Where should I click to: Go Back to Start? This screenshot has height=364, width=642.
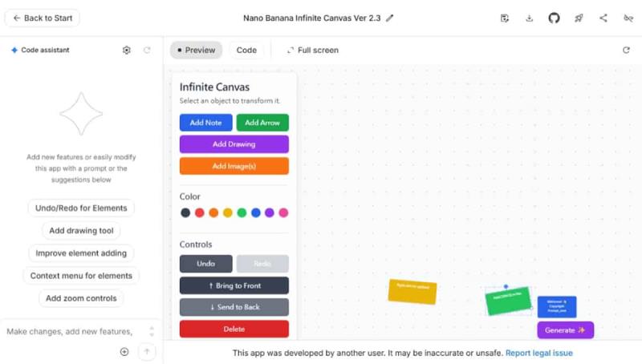(40, 18)
